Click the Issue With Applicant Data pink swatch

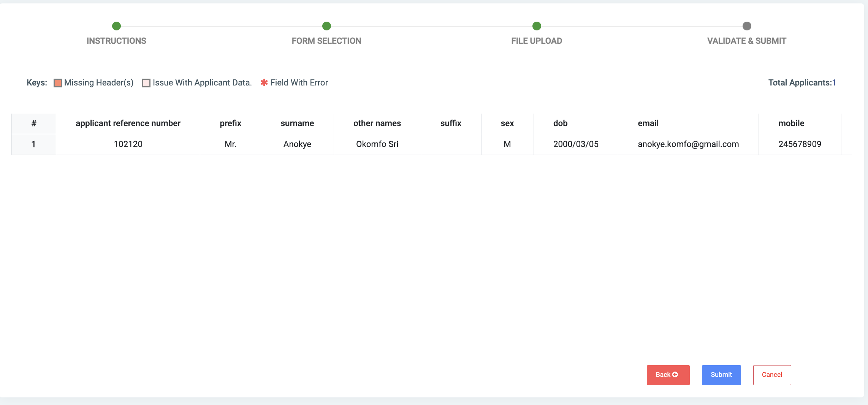[x=146, y=83]
